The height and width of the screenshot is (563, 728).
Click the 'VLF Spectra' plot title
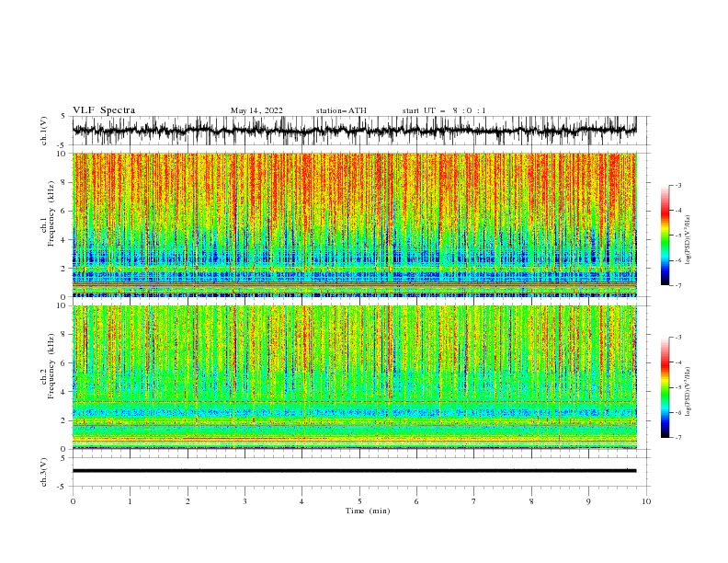pyautogui.click(x=104, y=110)
